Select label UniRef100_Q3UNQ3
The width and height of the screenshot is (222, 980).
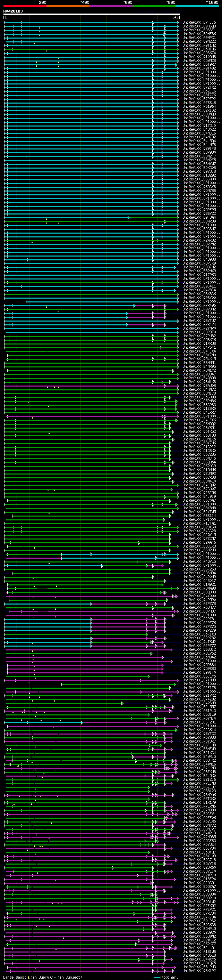click(199, 114)
